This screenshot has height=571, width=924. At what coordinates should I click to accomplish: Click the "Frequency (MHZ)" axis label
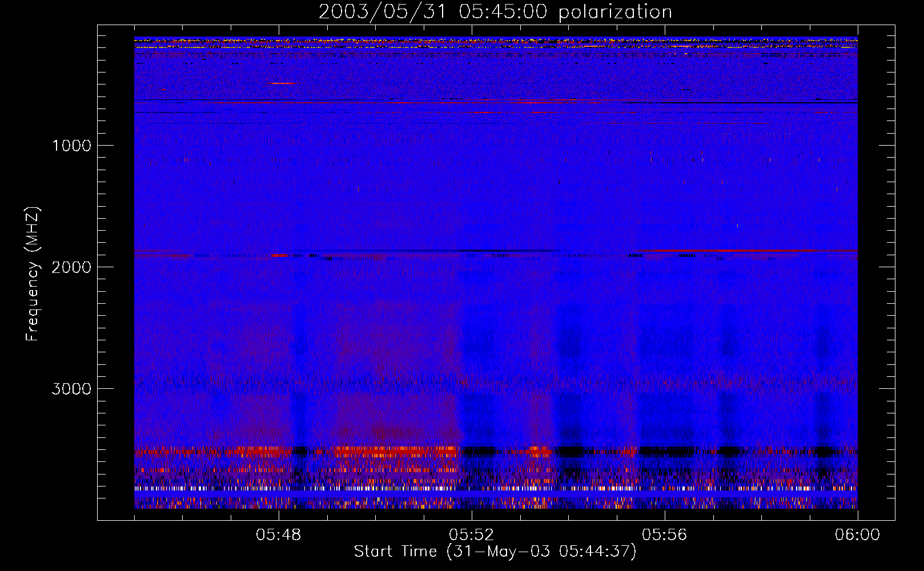(33, 274)
